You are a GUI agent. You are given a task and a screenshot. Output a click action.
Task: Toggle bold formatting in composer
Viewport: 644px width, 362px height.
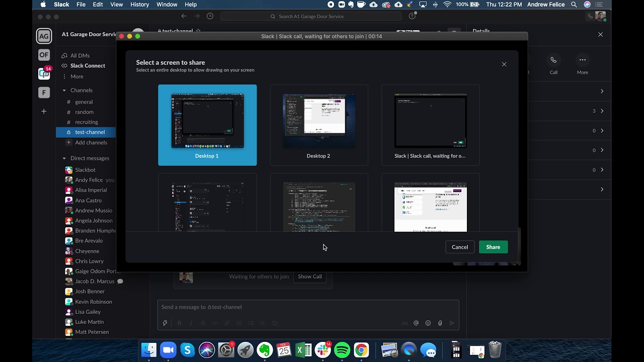[x=179, y=323]
